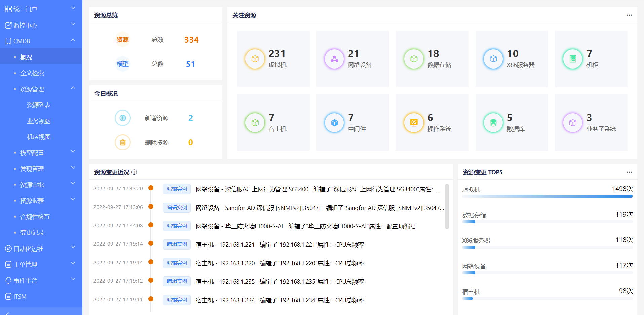644x315 pixels.
Task: Click the 删除资源 trash icon
Action: pyautogui.click(x=123, y=142)
